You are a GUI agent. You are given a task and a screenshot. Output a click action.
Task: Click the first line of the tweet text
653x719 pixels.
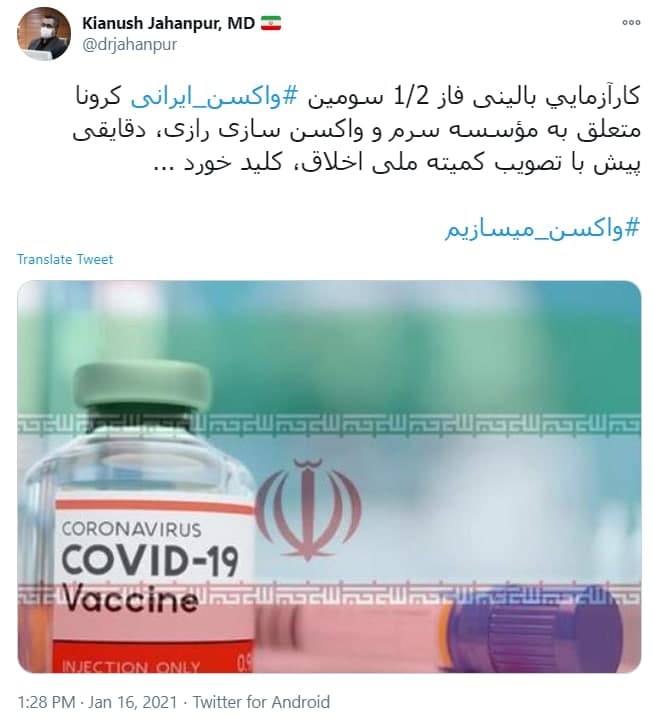(x=358, y=97)
